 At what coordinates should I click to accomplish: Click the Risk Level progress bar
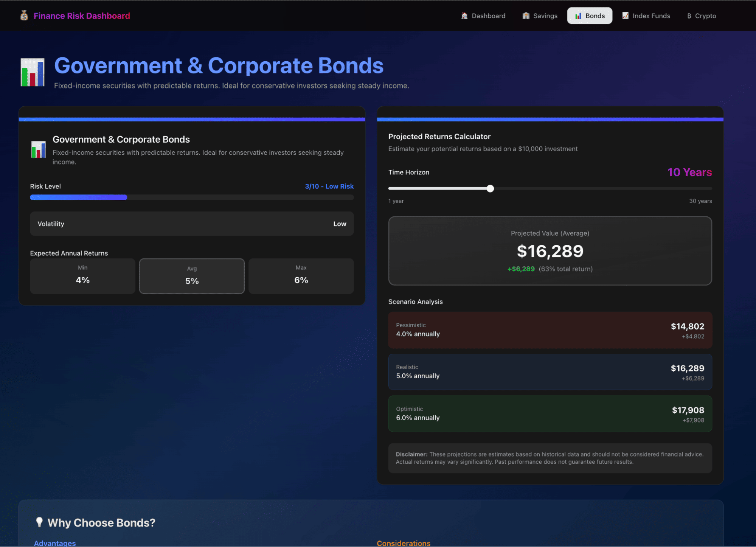click(192, 197)
